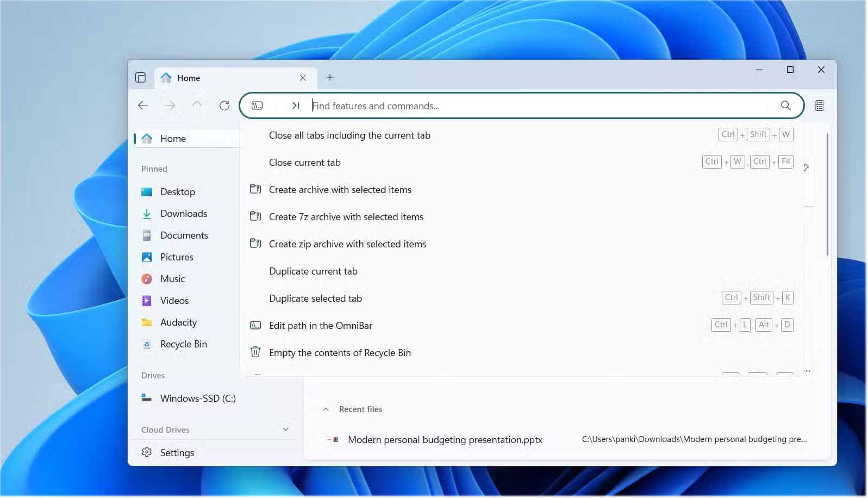This screenshot has width=868, height=498.
Task: Open the info pane toggle icon
Action: click(820, 105)
